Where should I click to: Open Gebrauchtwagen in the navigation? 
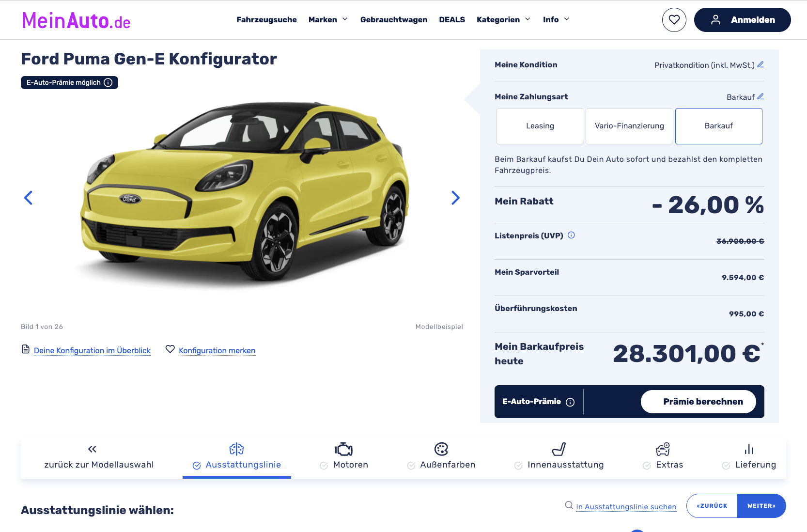pyautogui.click(x=394, y=19)
